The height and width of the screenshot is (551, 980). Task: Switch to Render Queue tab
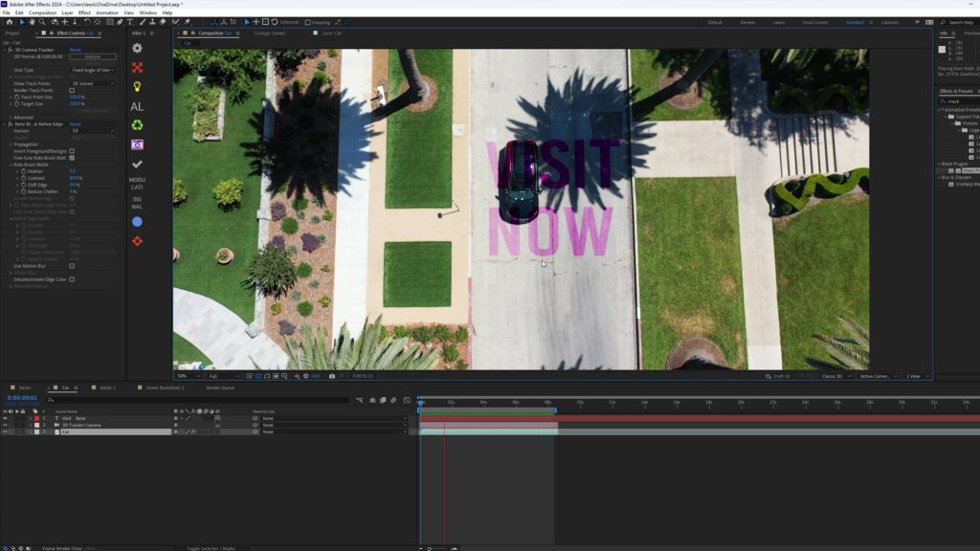pyautogui.click(x=221, y=388)
